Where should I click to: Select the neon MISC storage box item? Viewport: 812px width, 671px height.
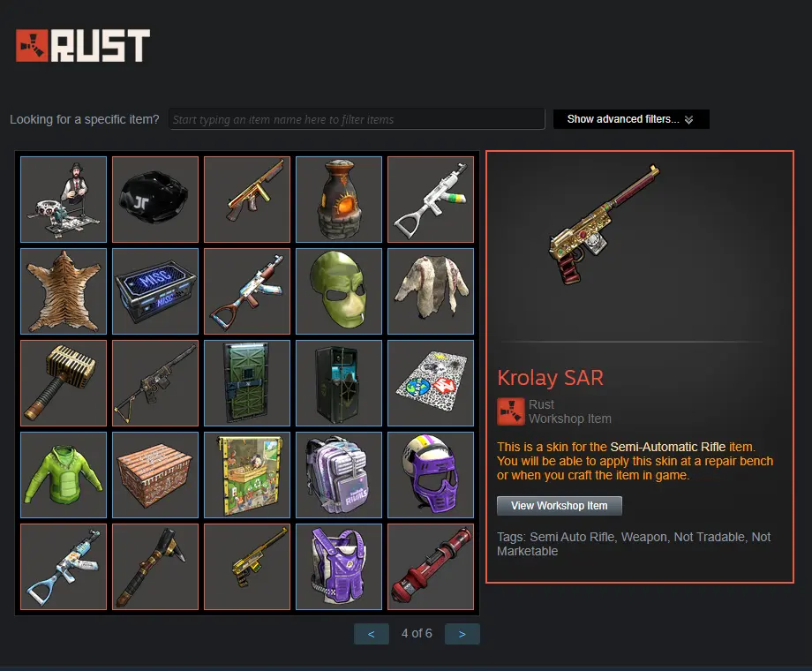click(154, 291)
